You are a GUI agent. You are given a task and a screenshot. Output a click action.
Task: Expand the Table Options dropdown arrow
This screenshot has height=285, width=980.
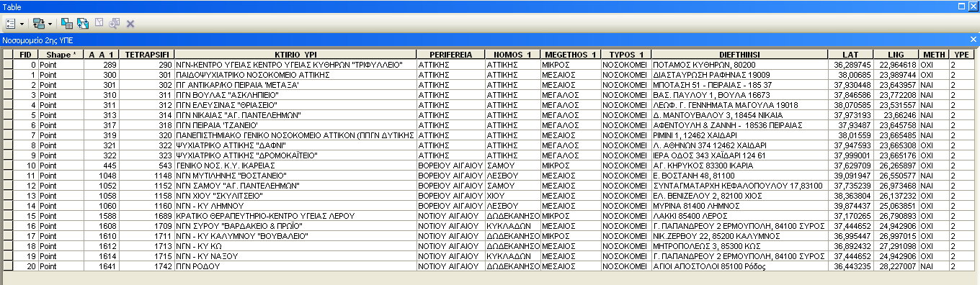tap(22, 24)
